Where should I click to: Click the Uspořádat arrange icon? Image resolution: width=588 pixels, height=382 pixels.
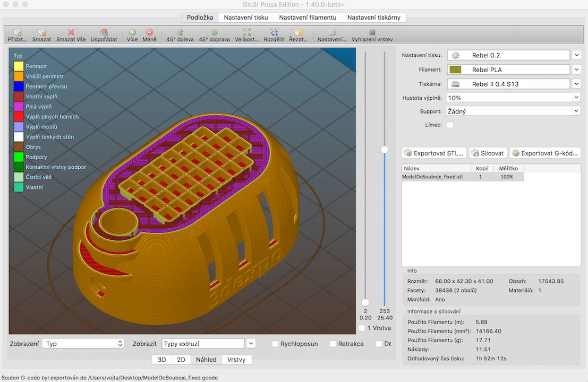104,32
